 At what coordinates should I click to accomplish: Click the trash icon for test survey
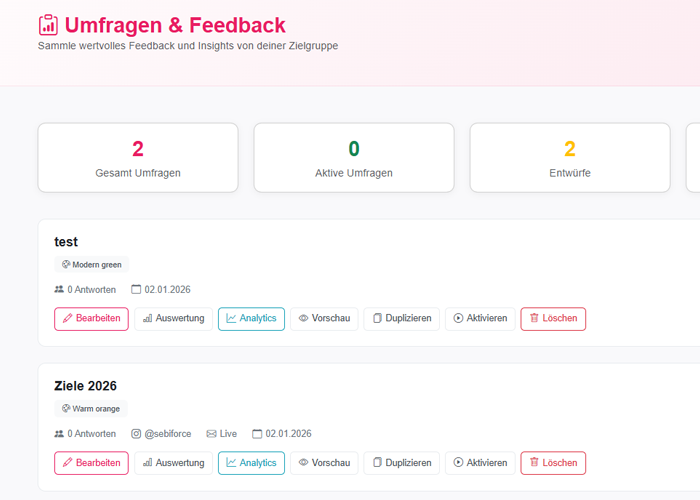(534, 319)
